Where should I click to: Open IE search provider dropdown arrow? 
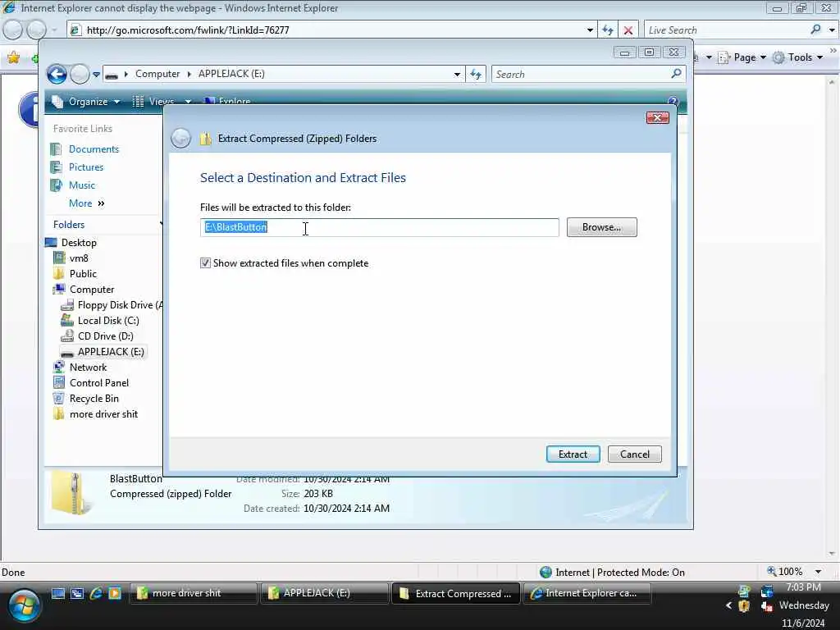(x=832, y=30)
